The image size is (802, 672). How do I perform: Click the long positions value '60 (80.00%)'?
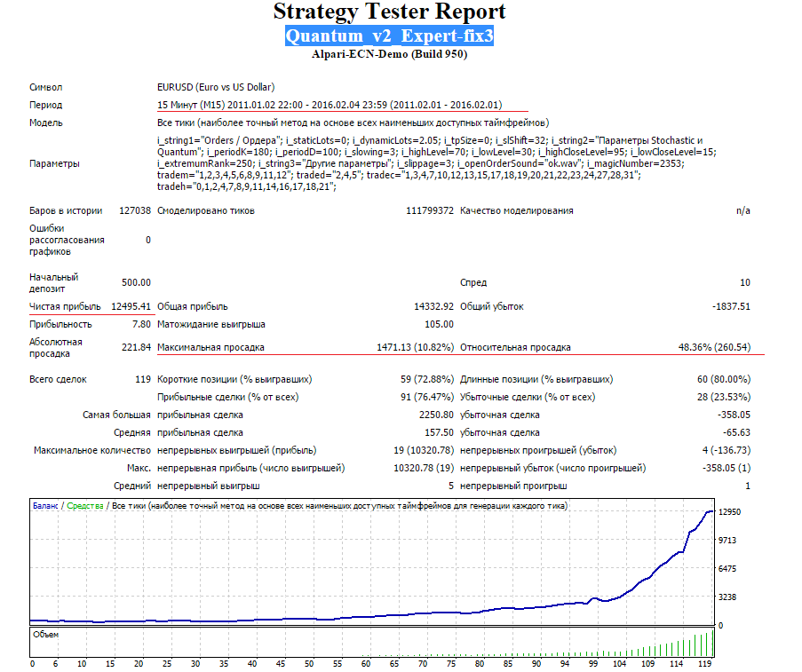pos(724,379)
